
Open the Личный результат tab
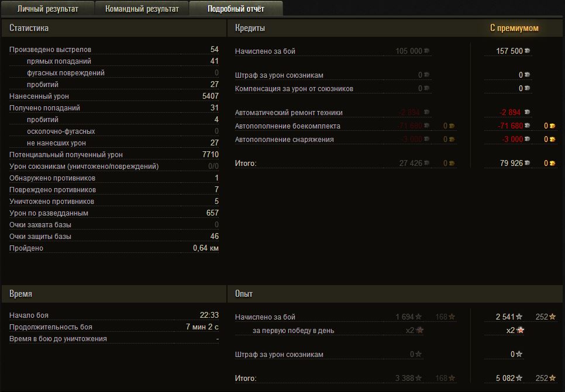(48, 9)
